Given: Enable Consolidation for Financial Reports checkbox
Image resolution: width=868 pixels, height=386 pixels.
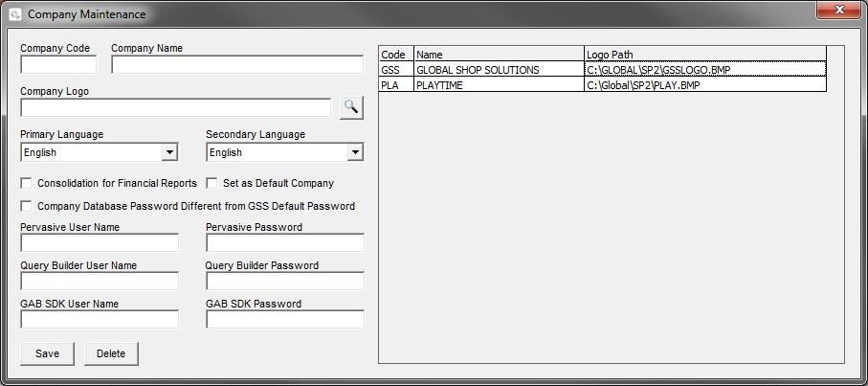Looking at the screenshot, I should (26, 183).
